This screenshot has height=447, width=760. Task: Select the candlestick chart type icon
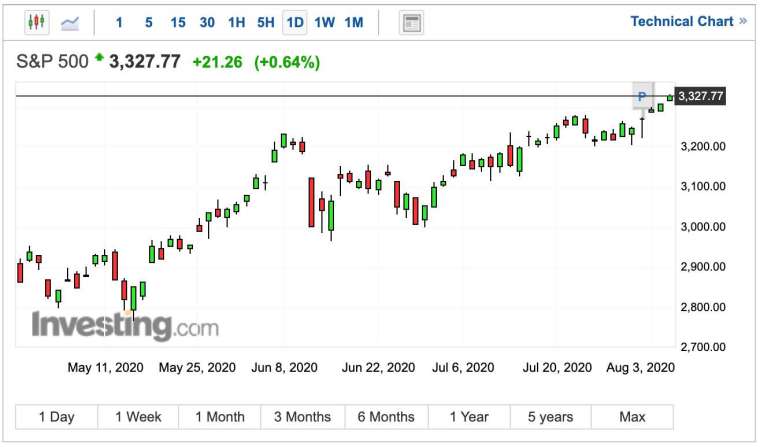(37, 22)
